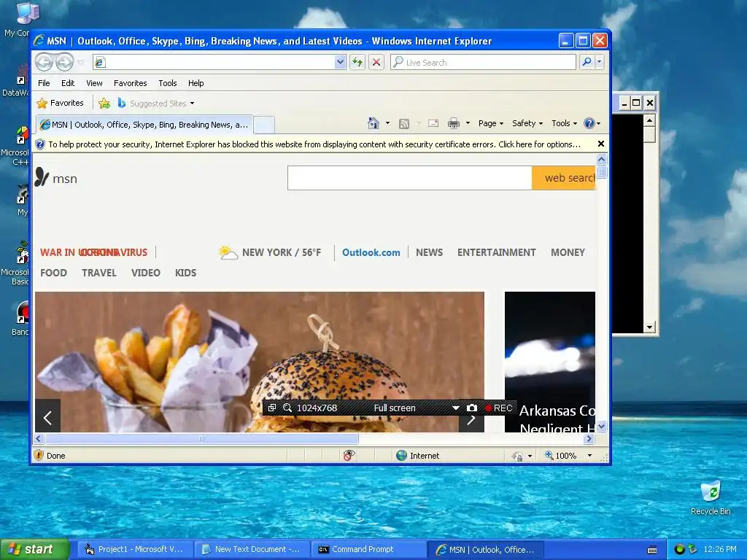Open the Outlook.com link

point(371,252)
